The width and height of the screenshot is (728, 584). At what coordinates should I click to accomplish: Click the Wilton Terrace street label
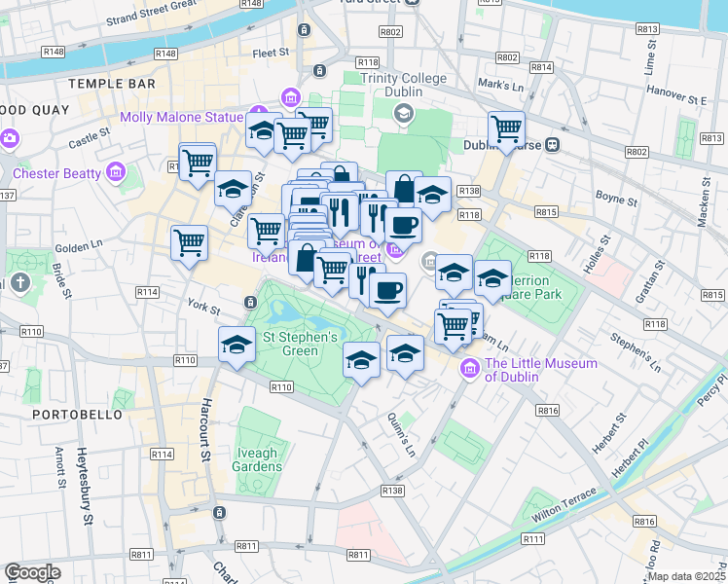[x=564, y=505]
